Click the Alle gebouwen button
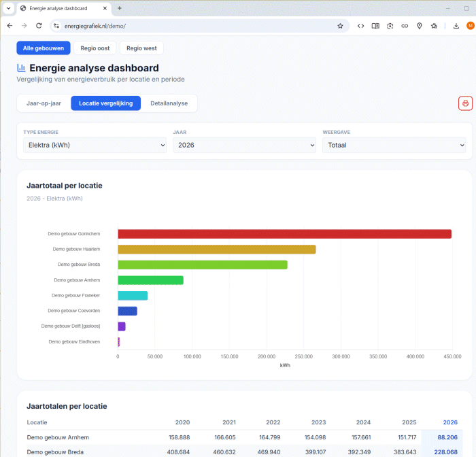Screen dimensions: 476x457 tap(44, 48)
